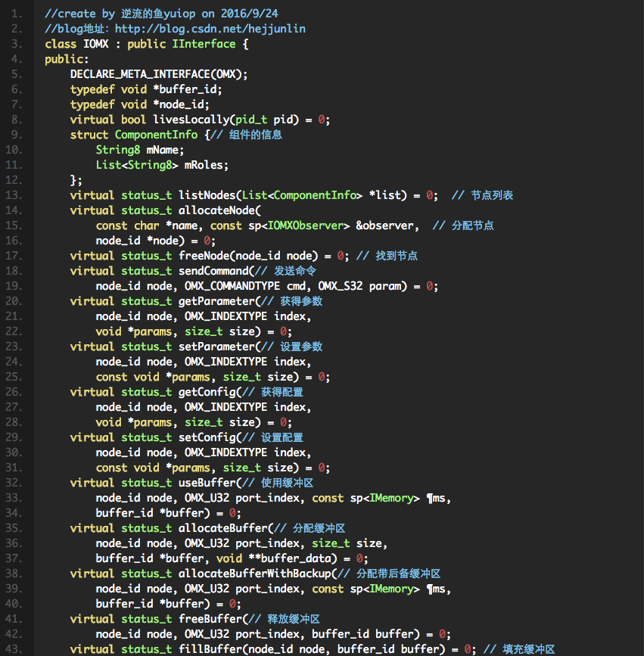
Task: Click the listNodes function name
Action: [207, 195]
